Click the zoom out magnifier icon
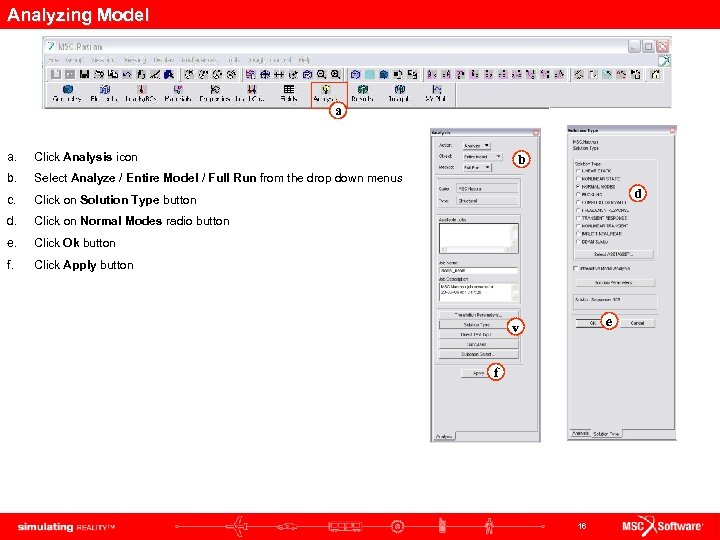 point(321,74)
